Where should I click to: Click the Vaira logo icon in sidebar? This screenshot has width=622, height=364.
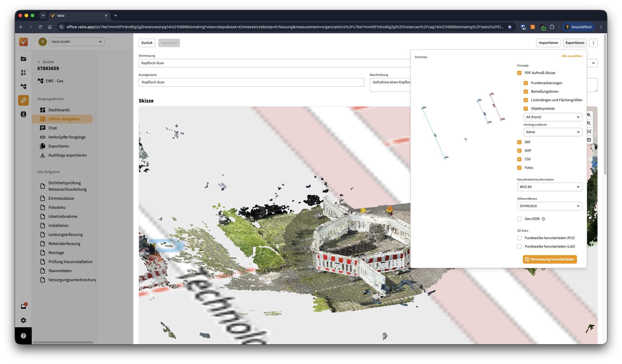(x=23, y=42)
